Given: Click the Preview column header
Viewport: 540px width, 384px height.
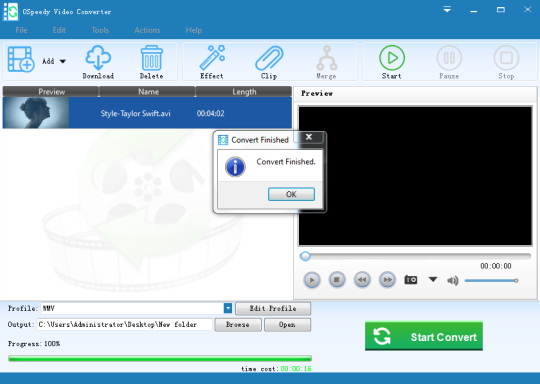Looking at the screenshot, I should tap(51, 92).
